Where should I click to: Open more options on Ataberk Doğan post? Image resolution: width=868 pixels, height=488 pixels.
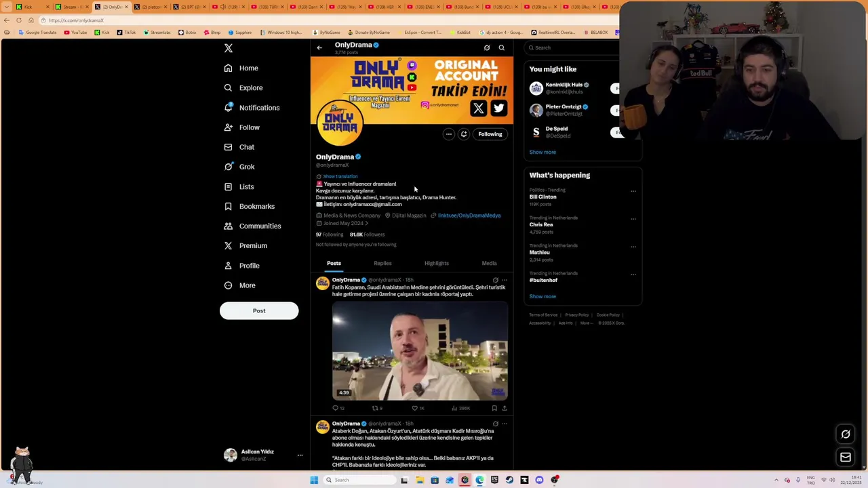[x=505, y=424]
